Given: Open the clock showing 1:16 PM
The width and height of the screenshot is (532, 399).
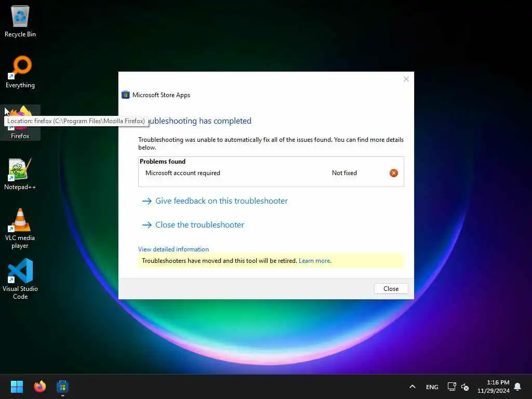Looking at the screenshot, I should [x=494, y=387].
